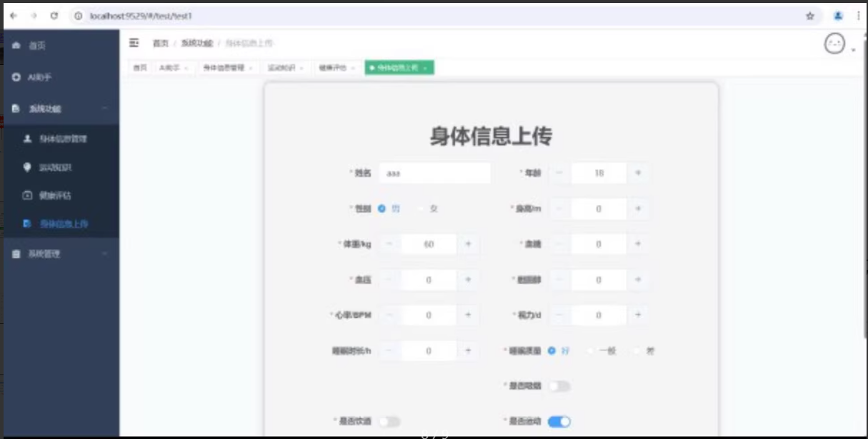Click the 首页 home icon in sidebar
Screen dimensions: 868x439
tap(16, 45)
